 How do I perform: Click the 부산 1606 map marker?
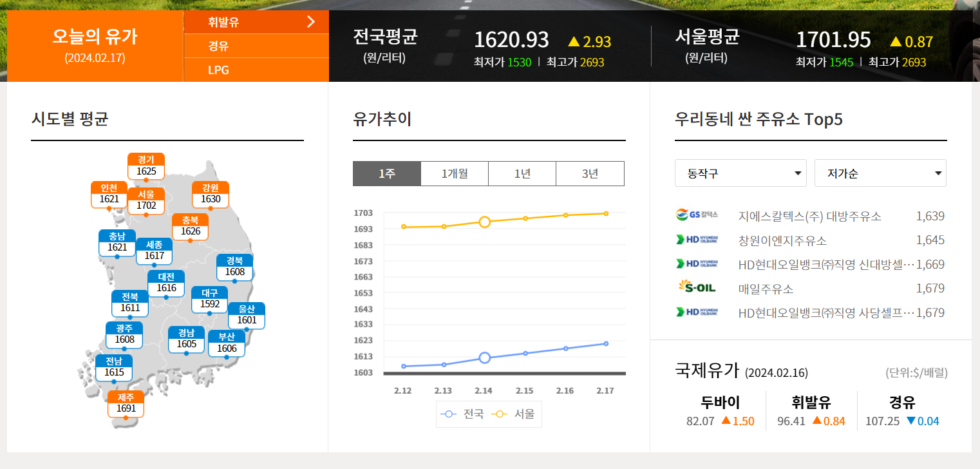point(227,344)
